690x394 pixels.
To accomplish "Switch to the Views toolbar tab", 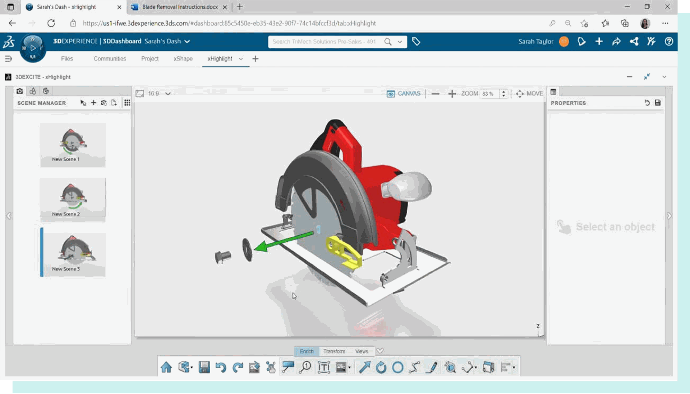I will pos(362,351).
